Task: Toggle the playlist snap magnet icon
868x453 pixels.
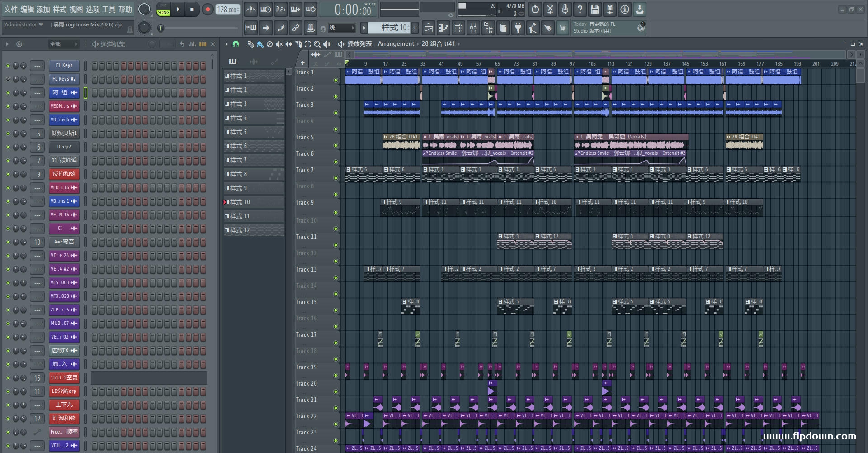Action: coord(236,44)
